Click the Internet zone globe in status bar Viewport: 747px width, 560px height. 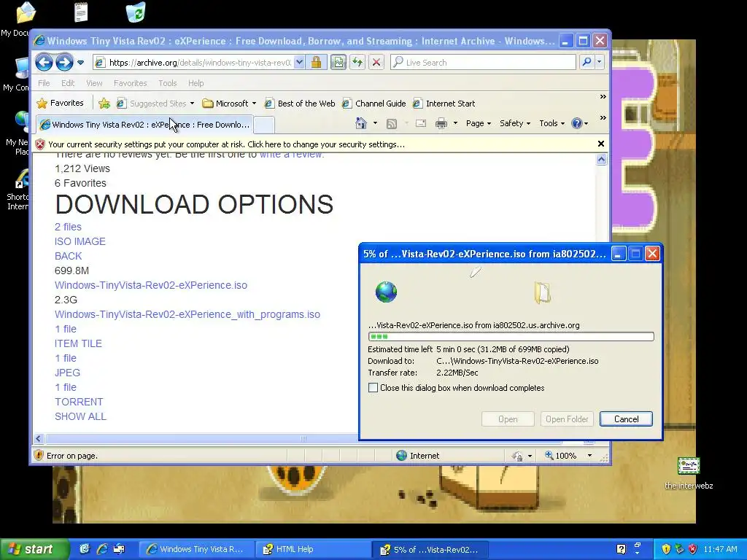(x=402, y=456)
